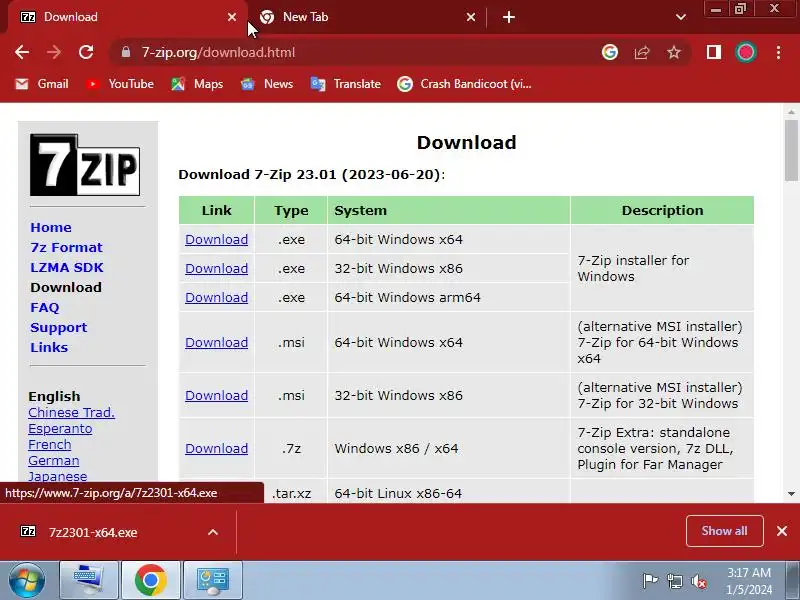Dismiss the downloads bar

(782, 531)
